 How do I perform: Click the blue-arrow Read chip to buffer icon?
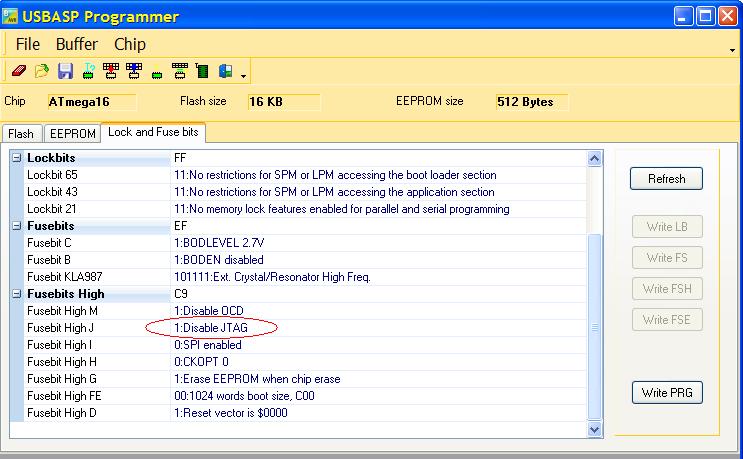[x=134, y=71]
